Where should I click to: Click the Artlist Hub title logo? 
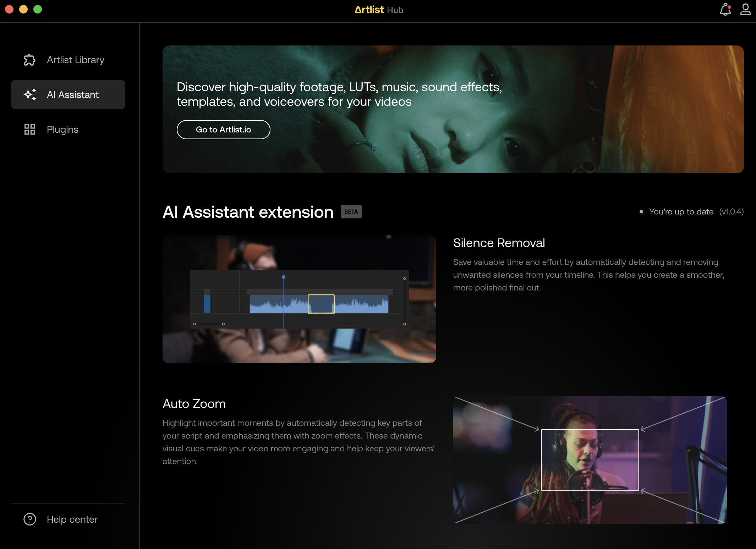click(379, 10)
